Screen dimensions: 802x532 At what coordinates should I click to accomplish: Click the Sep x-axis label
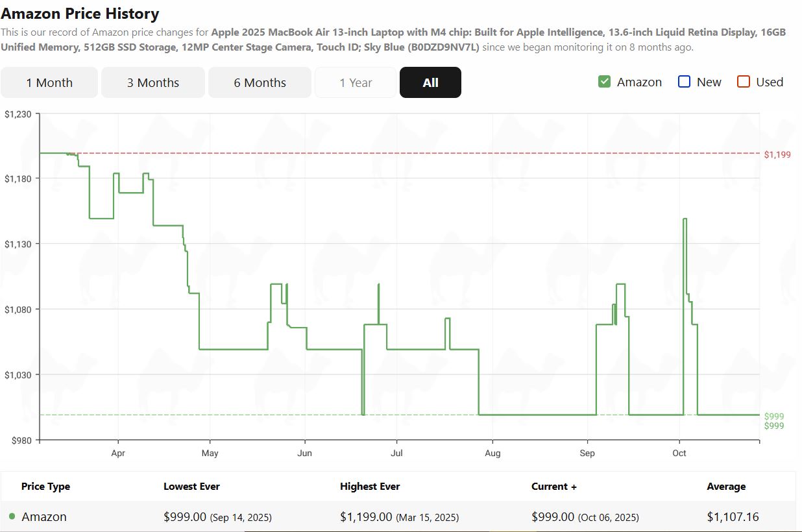coord(587,453)
